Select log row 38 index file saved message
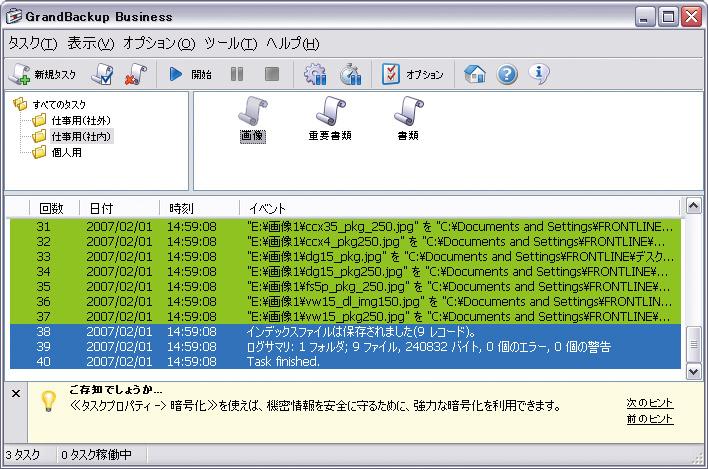Viewport: 708px width, 469px height. 345,332
